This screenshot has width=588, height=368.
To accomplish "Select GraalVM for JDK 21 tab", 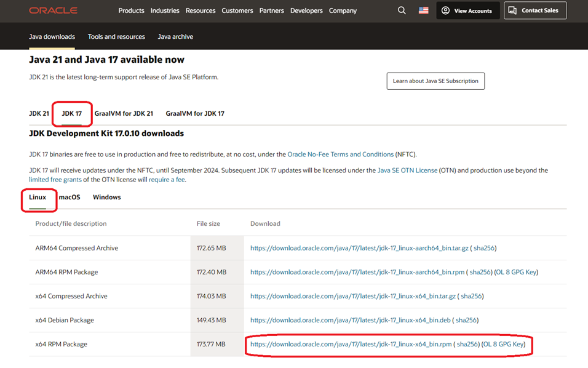I will point(124,113).
